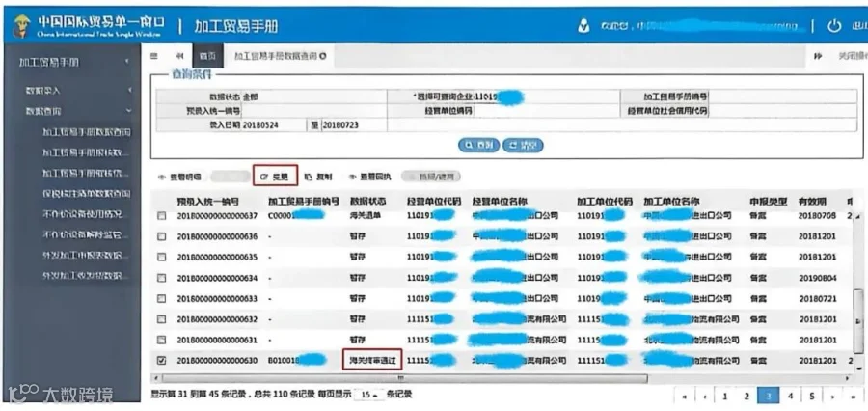Uncheck the box for row 201800000000000630

point(162,361)
